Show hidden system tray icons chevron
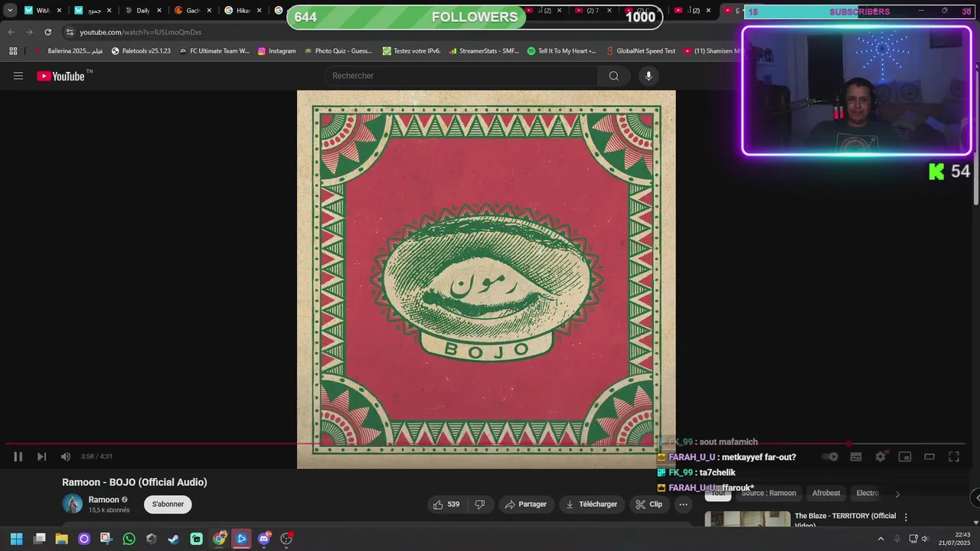 coord(880,539)
